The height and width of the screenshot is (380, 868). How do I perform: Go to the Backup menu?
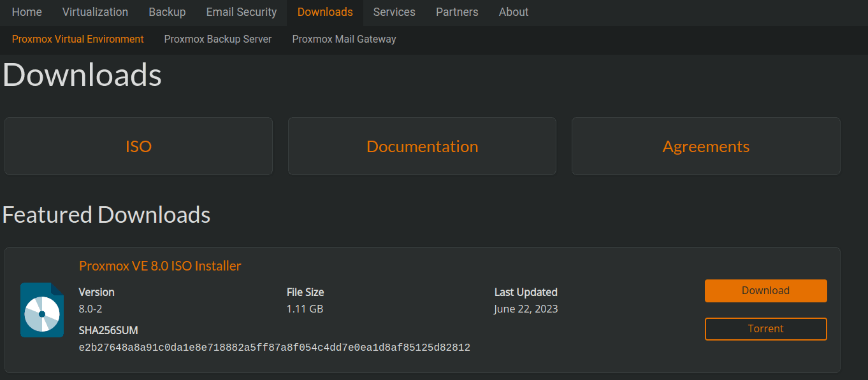(x=167, y=12)
